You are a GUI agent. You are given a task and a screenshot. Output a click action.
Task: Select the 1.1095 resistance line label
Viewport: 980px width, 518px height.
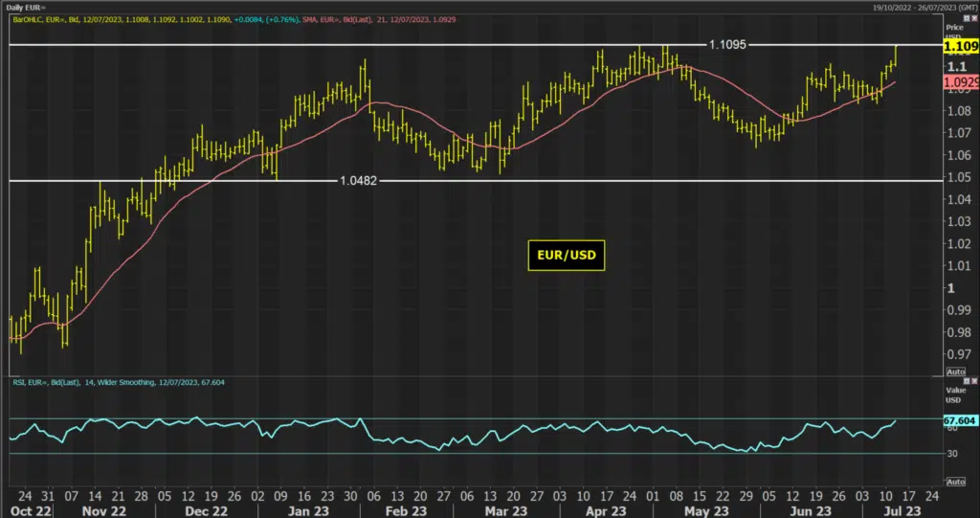point(727,45)
